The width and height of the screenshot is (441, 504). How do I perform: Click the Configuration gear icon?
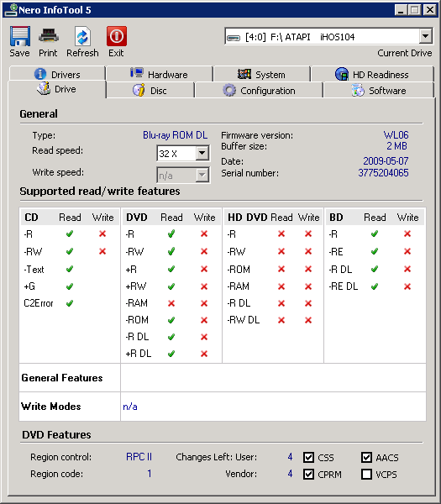click(229, 91)
